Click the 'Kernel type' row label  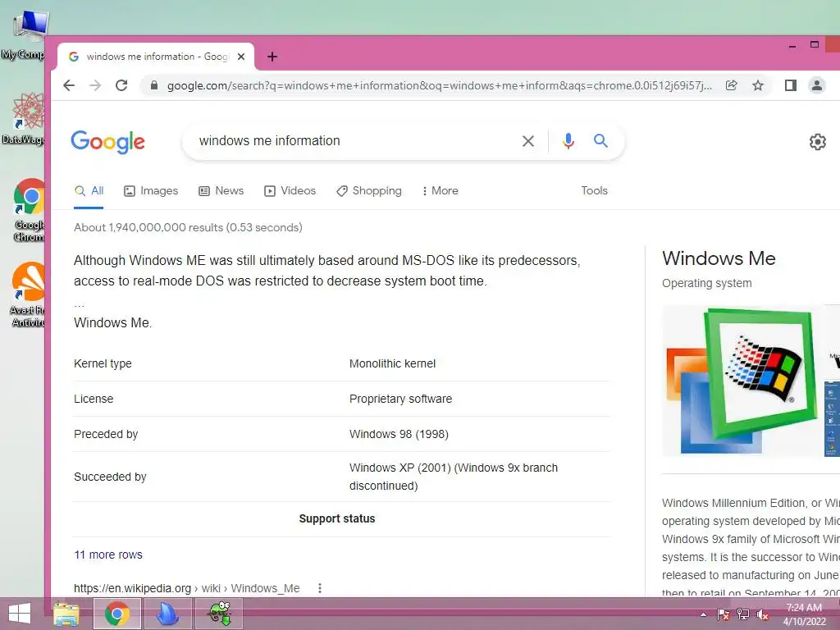pos(103,363)
